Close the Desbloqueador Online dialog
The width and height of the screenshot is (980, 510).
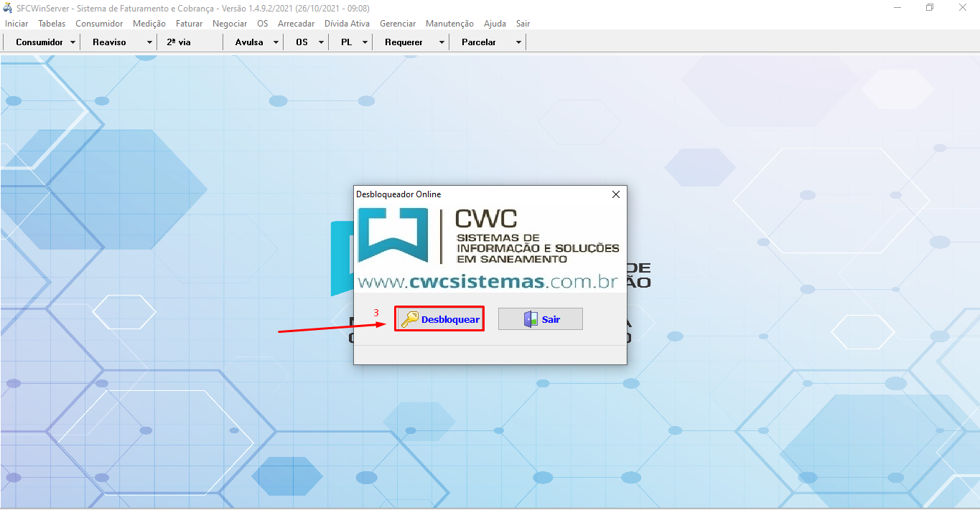[x=615, y=194]
